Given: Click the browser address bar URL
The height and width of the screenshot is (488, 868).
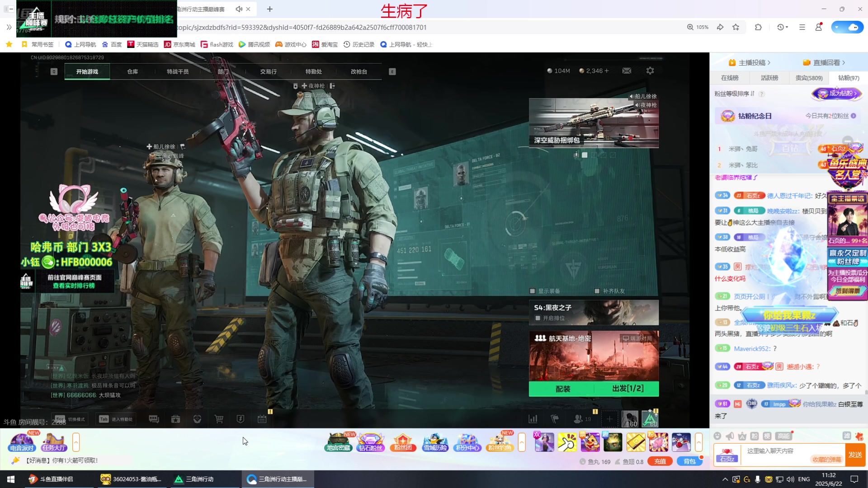Looking at the screenshot, I should (302, 27).
